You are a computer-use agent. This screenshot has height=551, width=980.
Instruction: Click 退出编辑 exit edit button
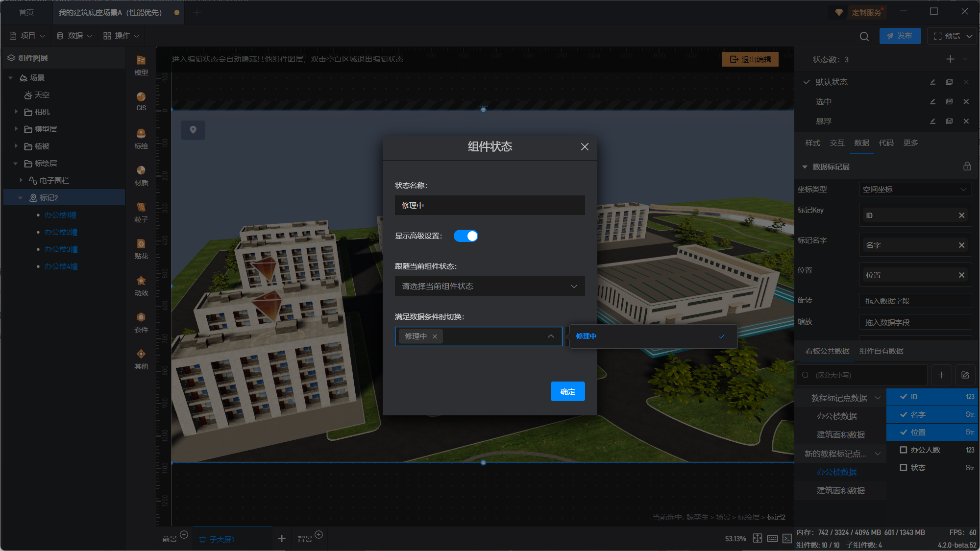pyautogui.click(x=750, y=59)
